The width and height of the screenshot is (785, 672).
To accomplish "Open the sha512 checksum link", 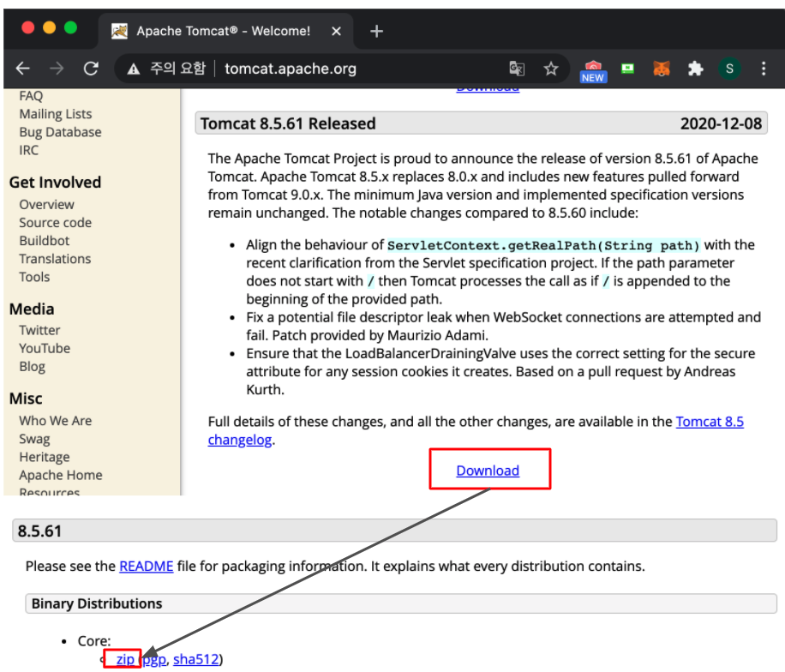I will (x=196, y=659).
